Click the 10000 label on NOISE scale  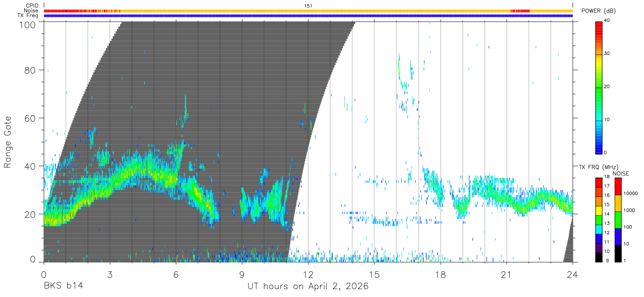[631, 194]
